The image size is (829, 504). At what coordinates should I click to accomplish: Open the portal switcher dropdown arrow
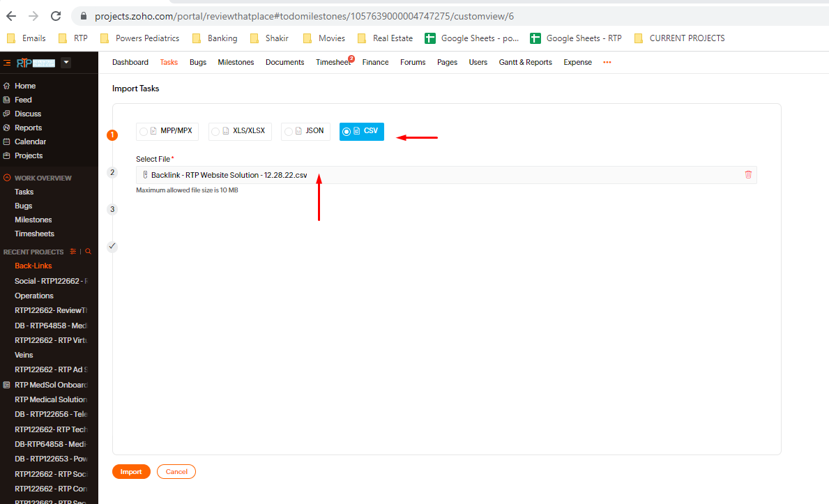(x=66, y=63)
